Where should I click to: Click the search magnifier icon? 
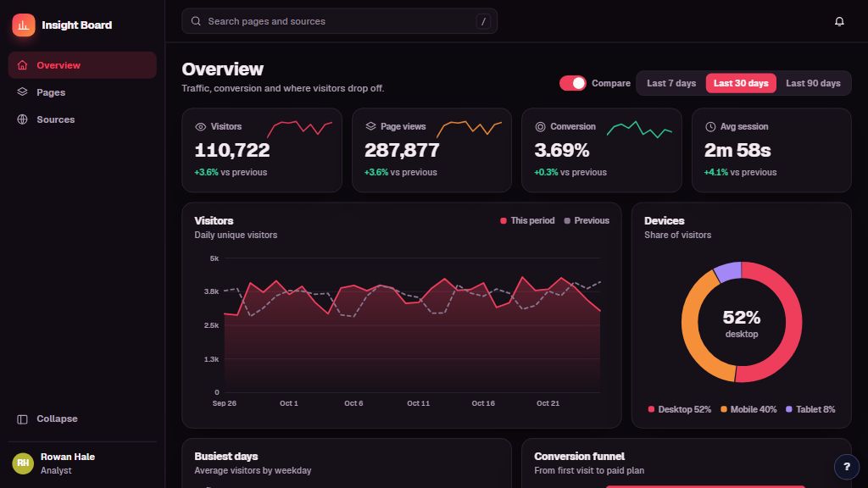[x=196, y=21]
